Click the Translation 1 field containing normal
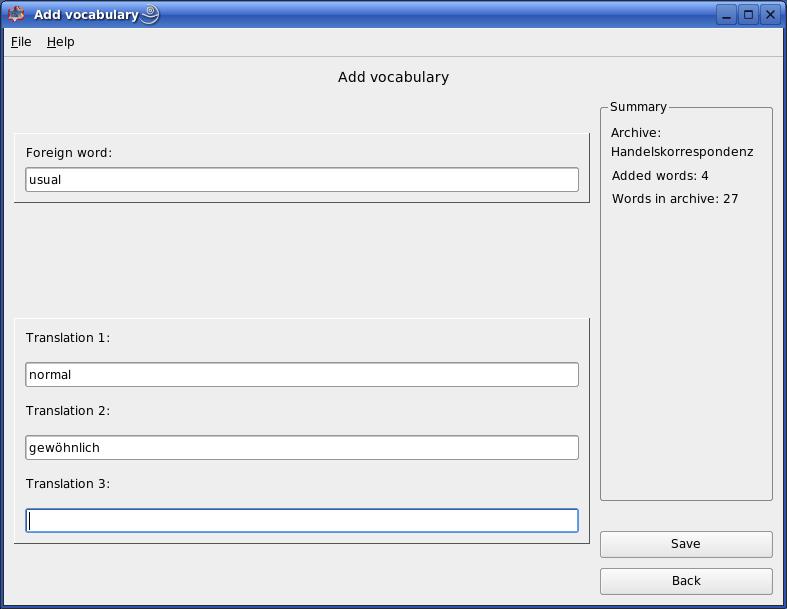Image resolution: width=787 pixels, height=609 pixels. pos(302,375)
